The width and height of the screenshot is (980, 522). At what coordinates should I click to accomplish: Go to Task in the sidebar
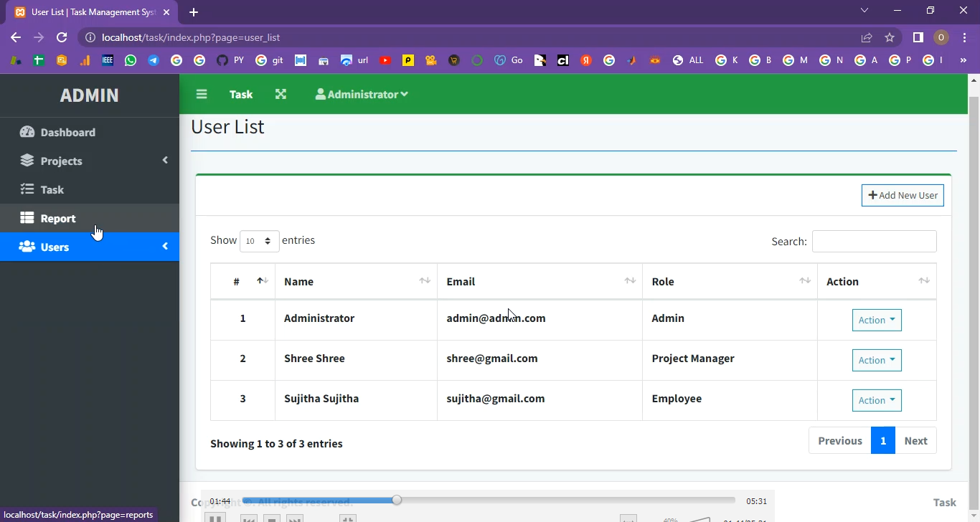(x=52, y=190)
